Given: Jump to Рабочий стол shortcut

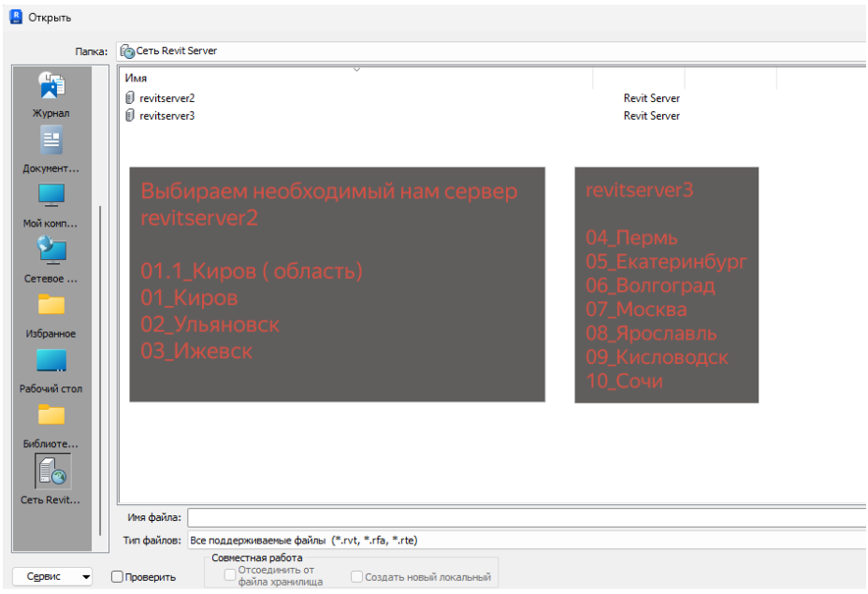Looking at the screenshot, I should tap(51, 371).
